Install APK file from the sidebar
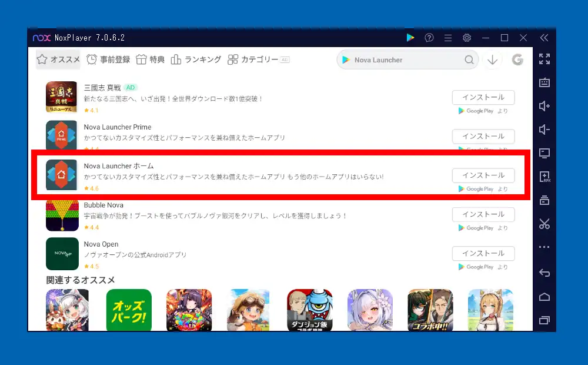Viewport: 588px width, 365px height. point(544,177)
